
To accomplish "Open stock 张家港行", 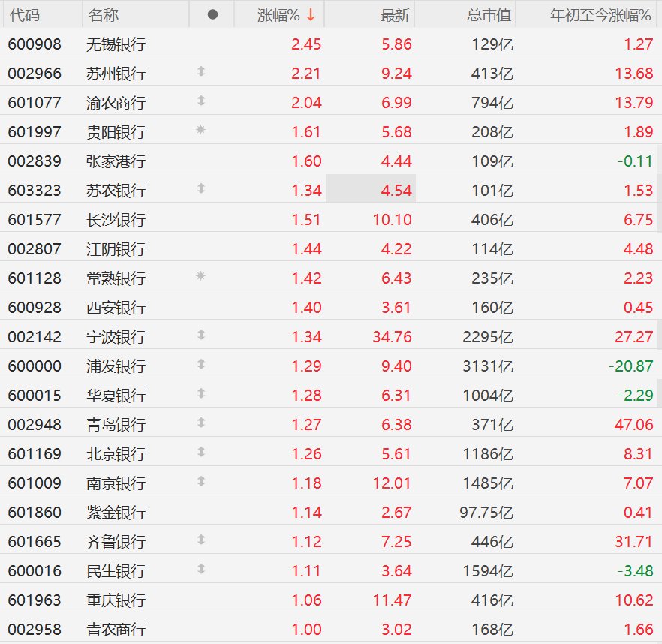I will [x=116, y=161].
